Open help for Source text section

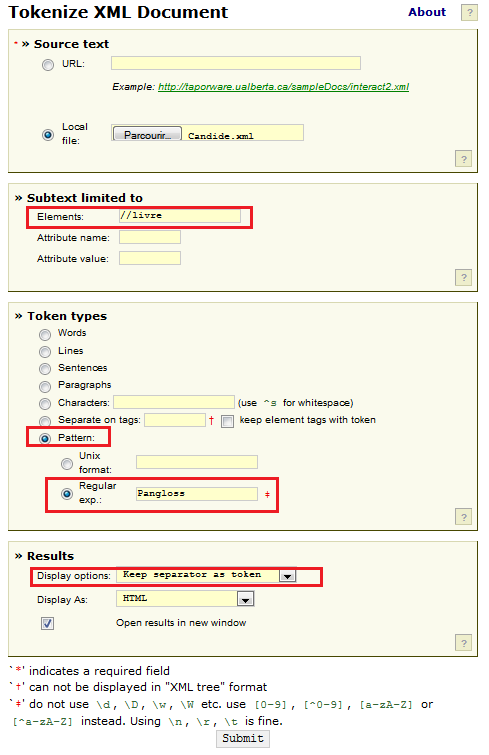[463, 158]
